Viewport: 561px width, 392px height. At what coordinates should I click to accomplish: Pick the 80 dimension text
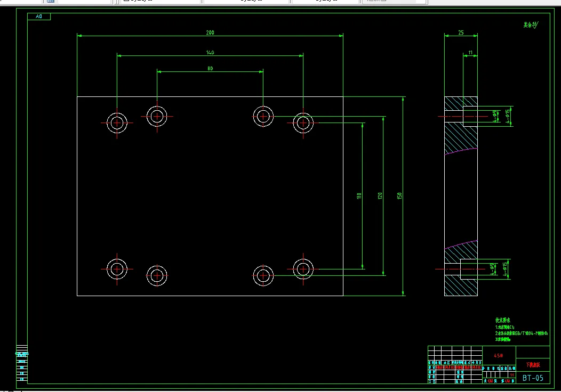pyautogui.click(x=210, y=69)
